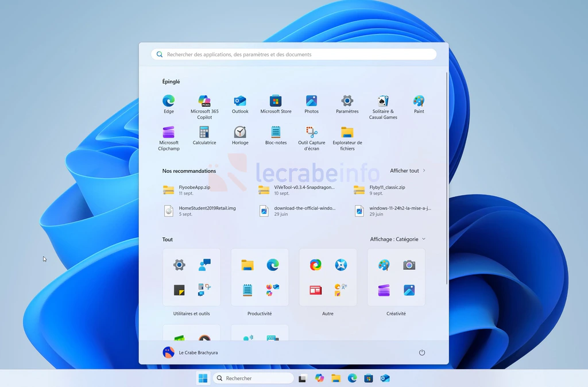Click the Windows Start button on taskbar
The image size is (588, 387).
pyautogui.click(x=203, y=378)
